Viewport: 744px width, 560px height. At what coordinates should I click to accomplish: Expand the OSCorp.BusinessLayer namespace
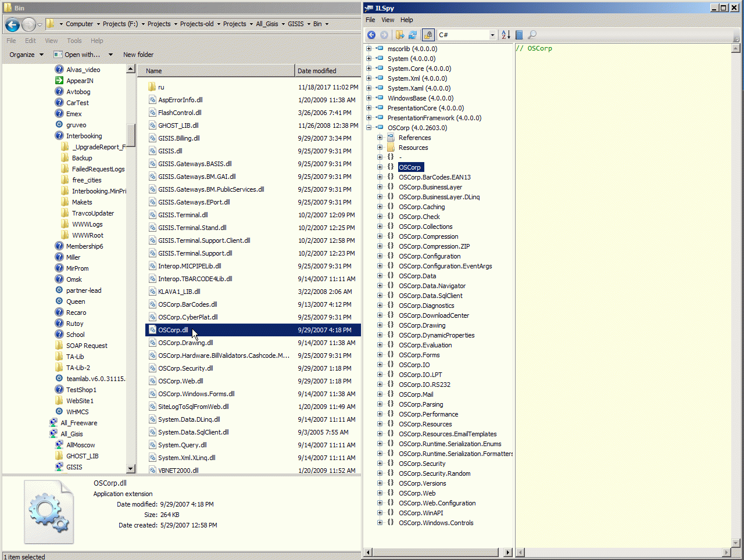(x=380, y=187)
